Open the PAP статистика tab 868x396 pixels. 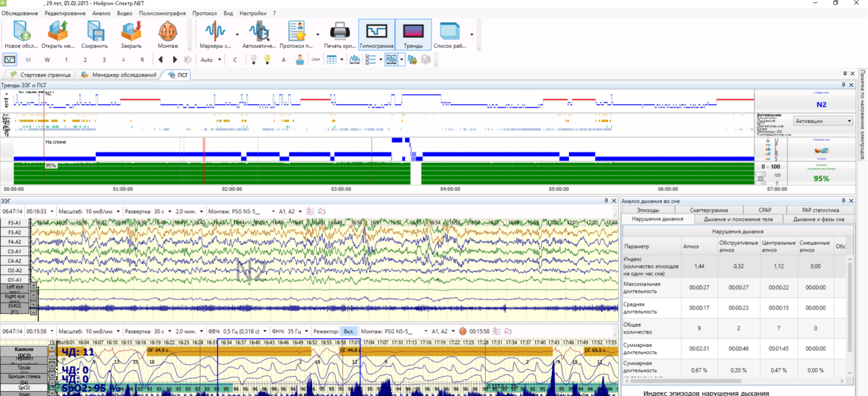tap(820, 210)
